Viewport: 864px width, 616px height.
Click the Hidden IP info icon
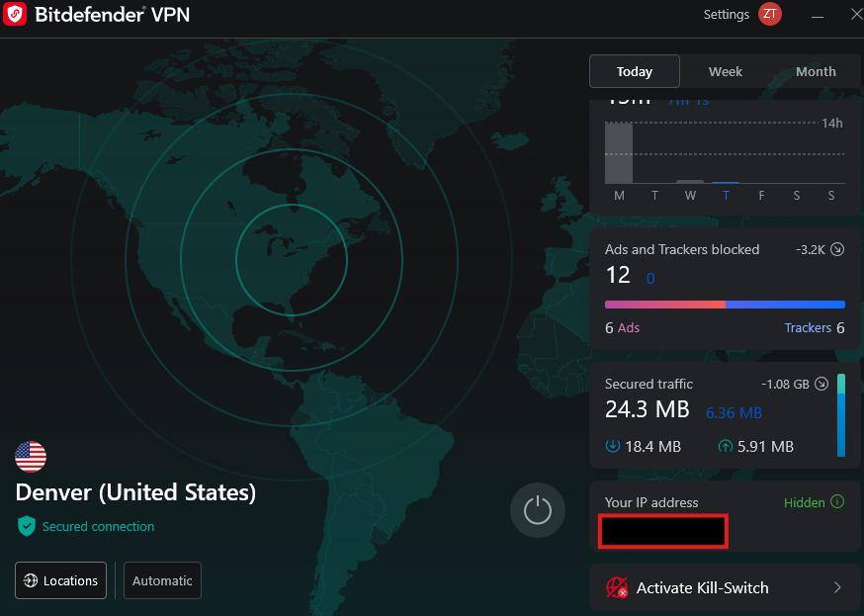[x=837, y=502]
